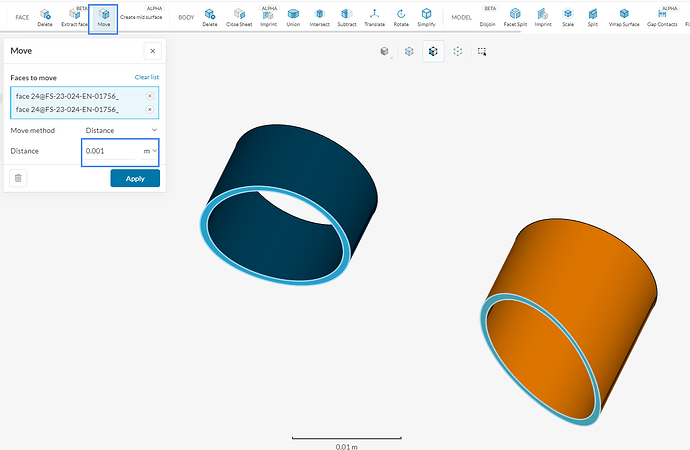
Task: Click the Clear list link
Action: click(x=147, y=77)
